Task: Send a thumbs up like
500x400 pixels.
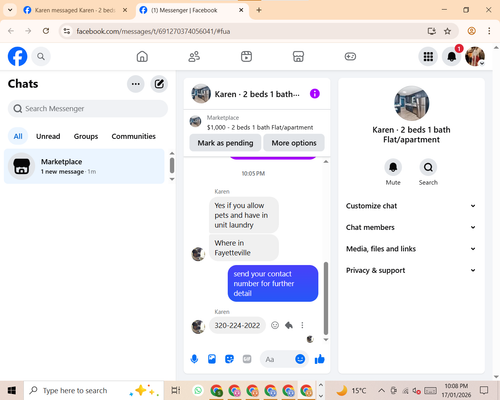Action: [319, 359]
